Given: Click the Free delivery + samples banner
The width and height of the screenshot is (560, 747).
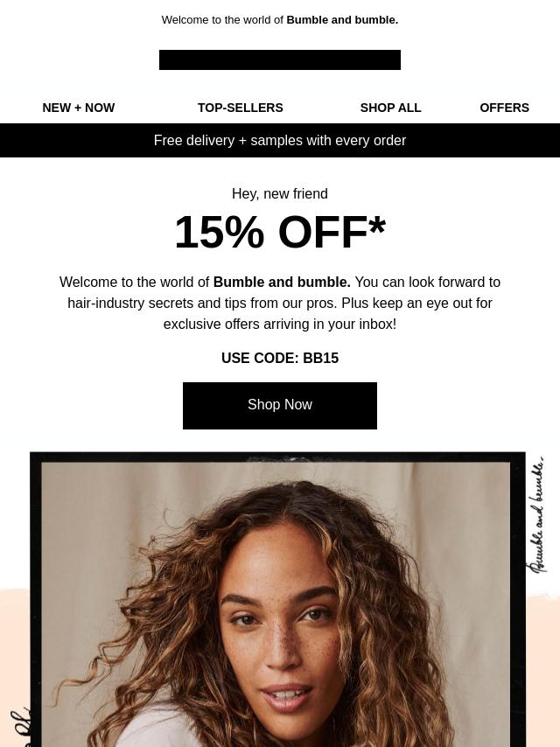Looking at the screenshot, I should click(x=280, y=141).
